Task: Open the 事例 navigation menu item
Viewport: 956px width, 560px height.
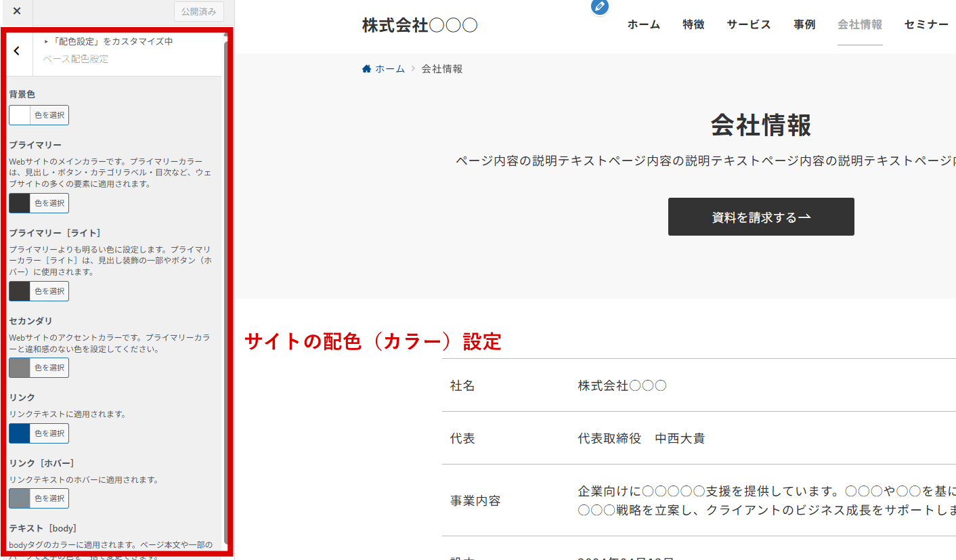Action: tap(804, 25)
